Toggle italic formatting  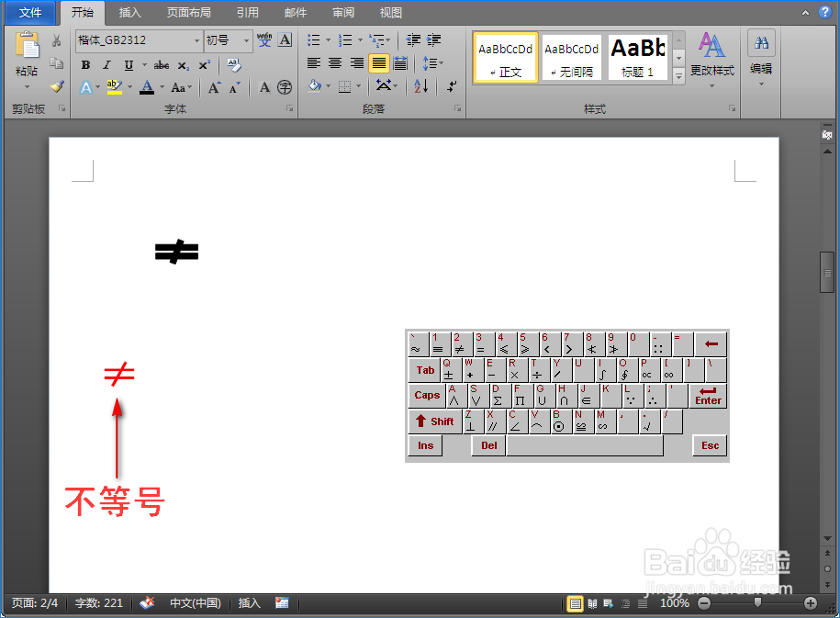tap(106, 64)
